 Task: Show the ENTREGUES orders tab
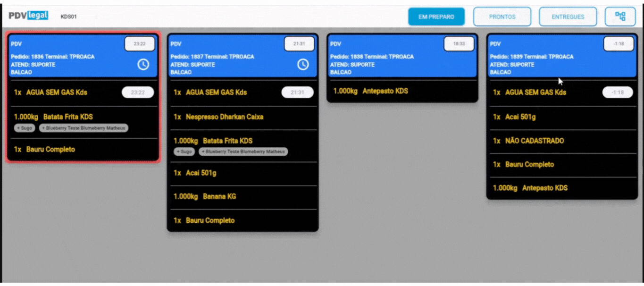pyautogui.click(x=568, y=17)
